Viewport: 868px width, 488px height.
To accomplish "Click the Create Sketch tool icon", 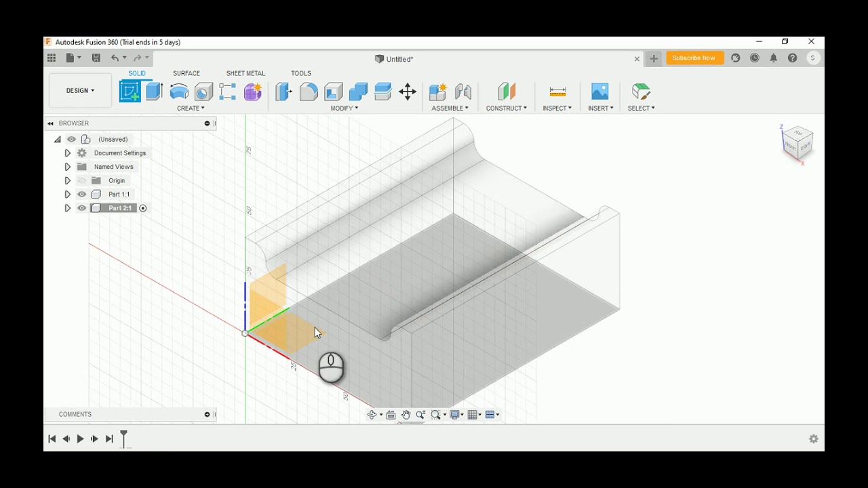I will 130,91.
